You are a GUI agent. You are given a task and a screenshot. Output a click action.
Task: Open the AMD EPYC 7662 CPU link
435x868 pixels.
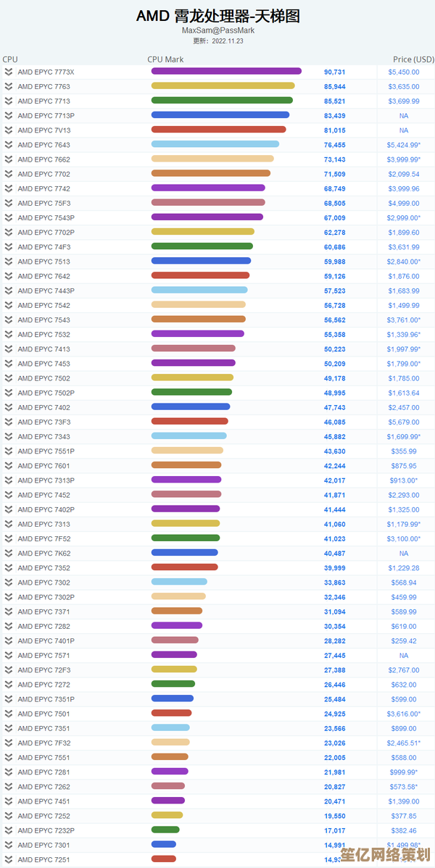click(43, 159)
